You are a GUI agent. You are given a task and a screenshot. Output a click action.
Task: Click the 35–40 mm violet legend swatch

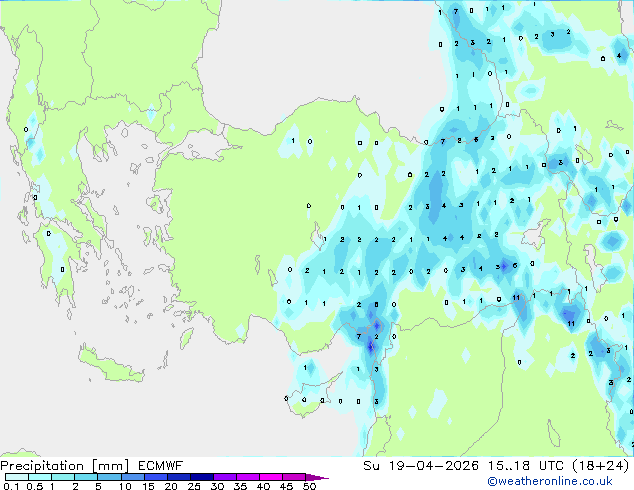(x=247, y=477)
